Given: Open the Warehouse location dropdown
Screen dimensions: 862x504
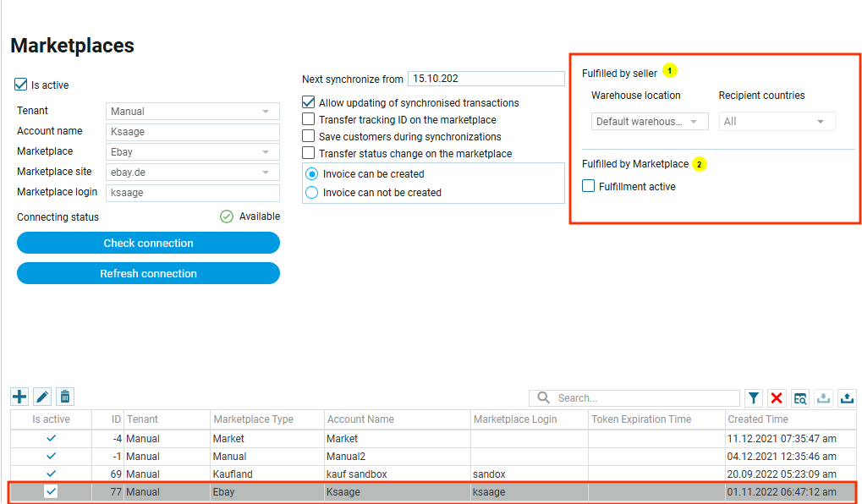Looking at the screenshot, I should (x=649, y=122).
